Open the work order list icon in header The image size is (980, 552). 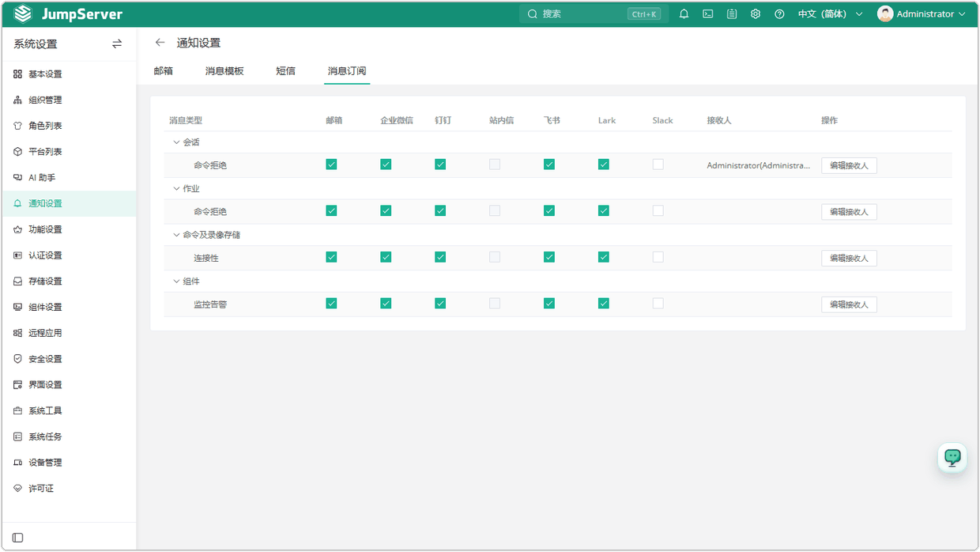(732, 14)
